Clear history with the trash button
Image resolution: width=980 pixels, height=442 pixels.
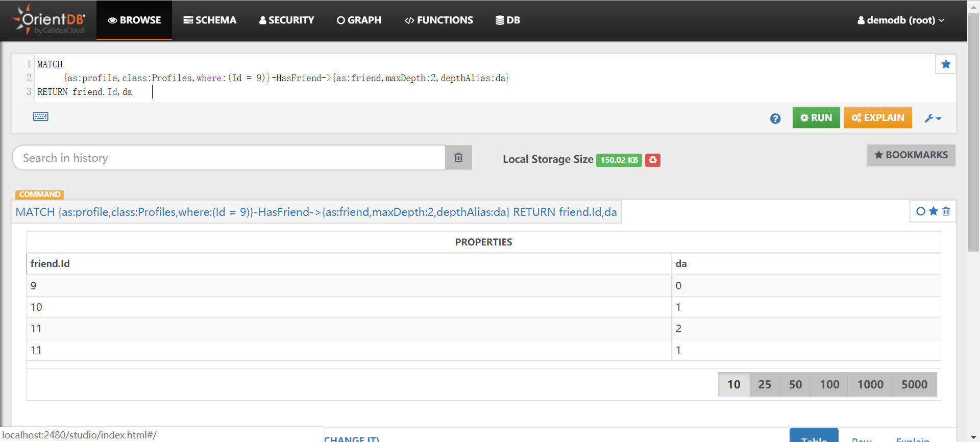tap(458, 158)
